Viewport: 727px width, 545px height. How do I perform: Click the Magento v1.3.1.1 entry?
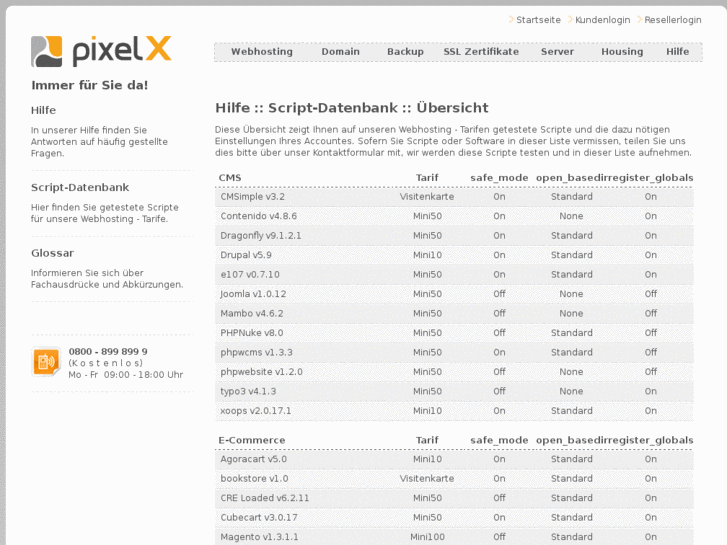click(259, 537)
